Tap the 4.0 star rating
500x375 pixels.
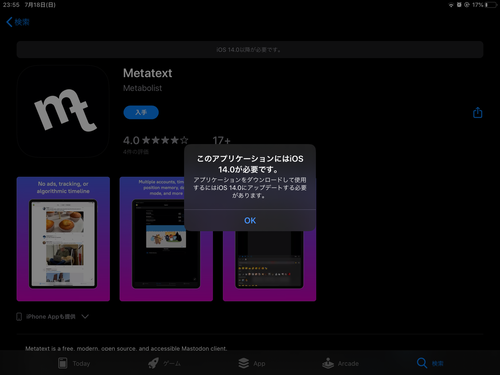click(x=156, y=140)
